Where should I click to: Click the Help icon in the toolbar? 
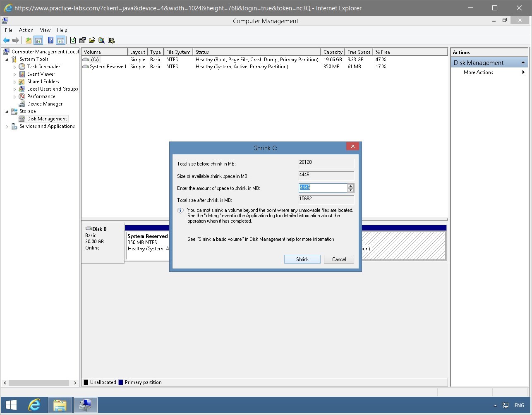tap(50, 40)
